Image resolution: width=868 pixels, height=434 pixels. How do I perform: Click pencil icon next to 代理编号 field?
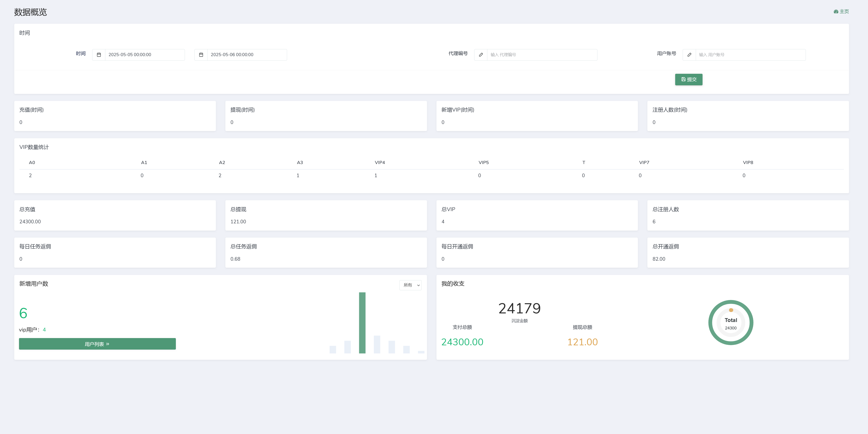(x=481, y=55)
